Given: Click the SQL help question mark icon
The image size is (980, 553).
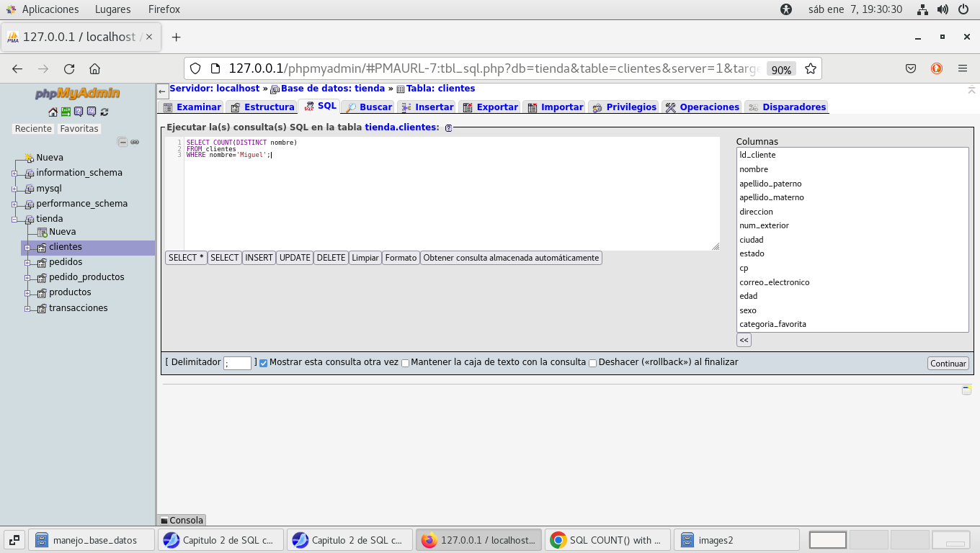Looking at the screenshot, I should pyautogui.click(x=448, y=128).
